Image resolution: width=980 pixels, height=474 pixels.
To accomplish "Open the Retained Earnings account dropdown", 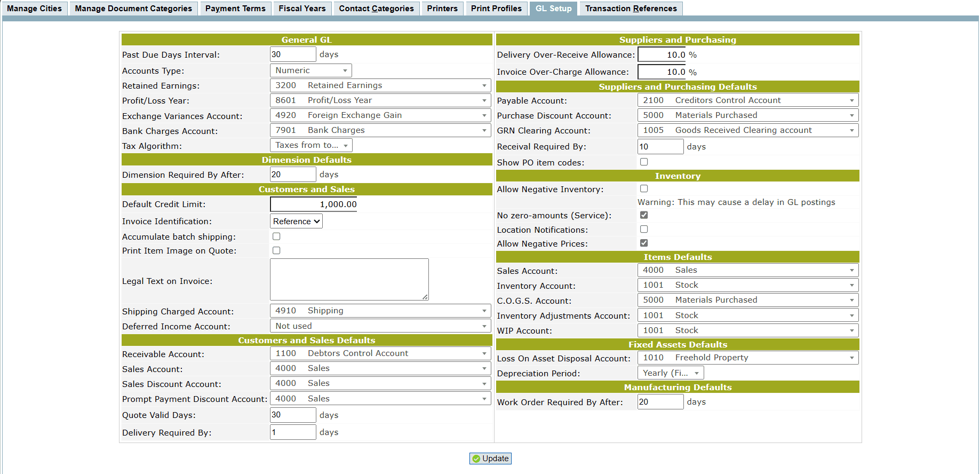I will click(380, 85).
